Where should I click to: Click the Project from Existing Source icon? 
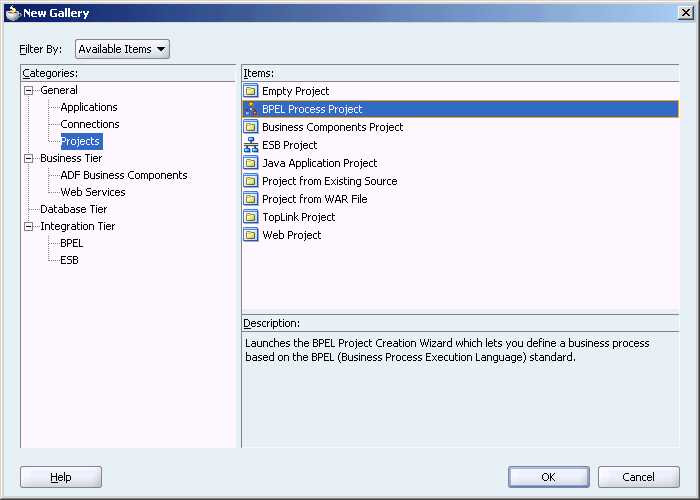(251, 181)
